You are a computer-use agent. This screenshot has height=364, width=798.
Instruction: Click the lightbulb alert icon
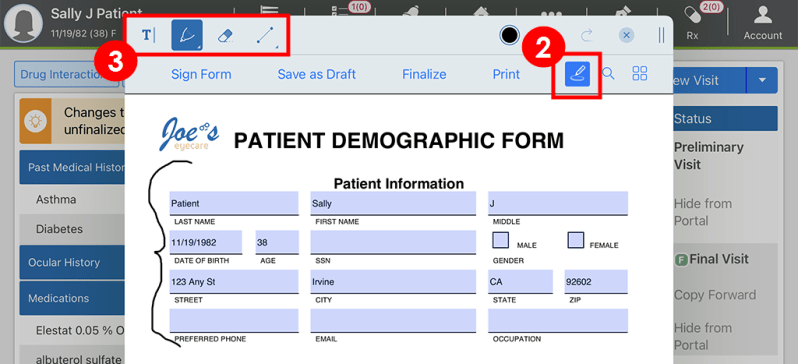36,121
